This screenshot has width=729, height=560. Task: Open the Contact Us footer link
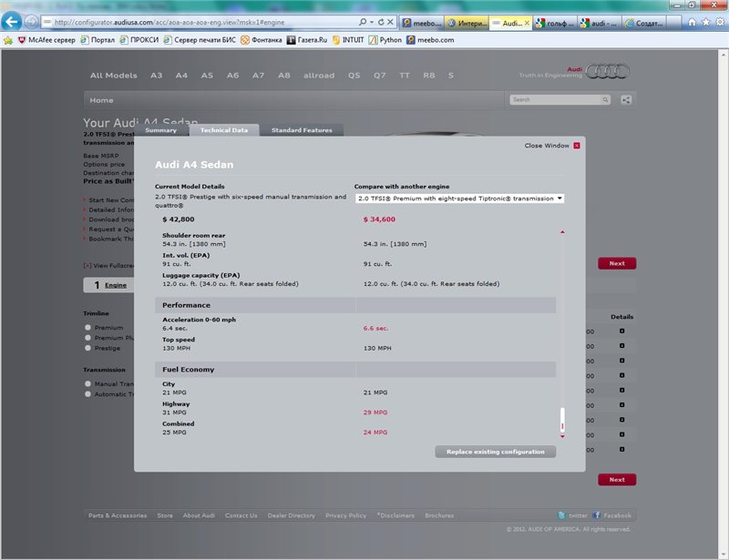click(241, 515)
